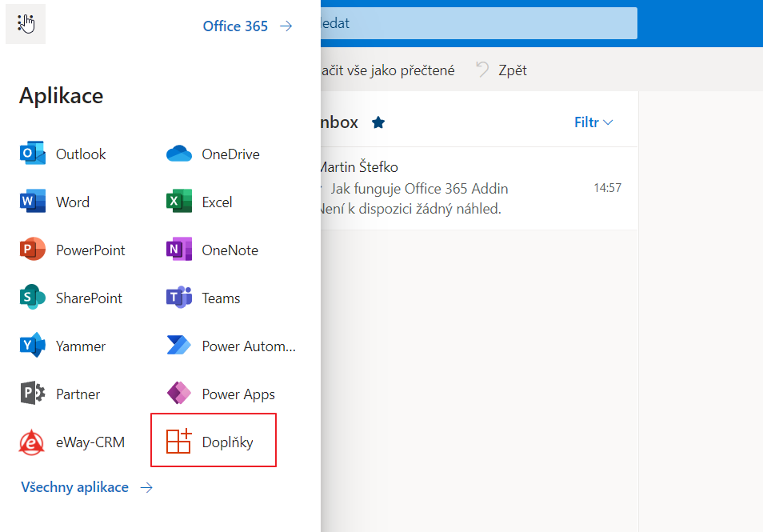Launch the Power Apps icon
763x532 pixels.
coord(179,393)
